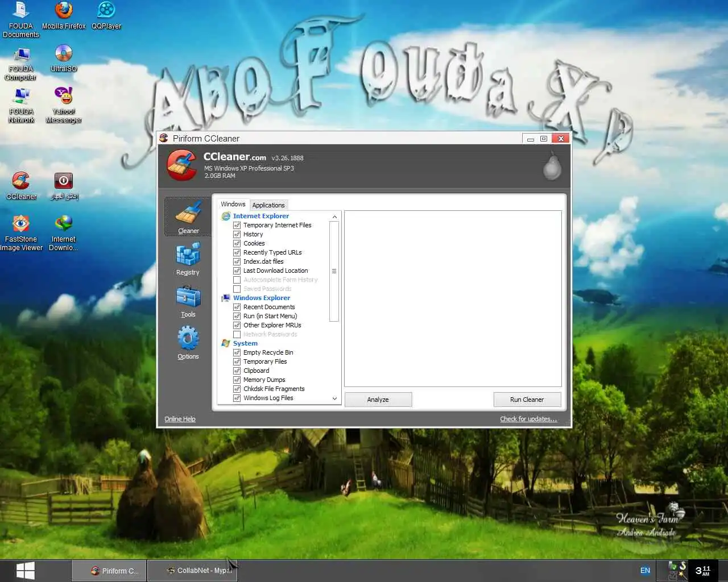Image resolution: width=728 pixels, height=582 pixels.
Task: Toggle Temporary Files checkbox
Action: (237, 361)
